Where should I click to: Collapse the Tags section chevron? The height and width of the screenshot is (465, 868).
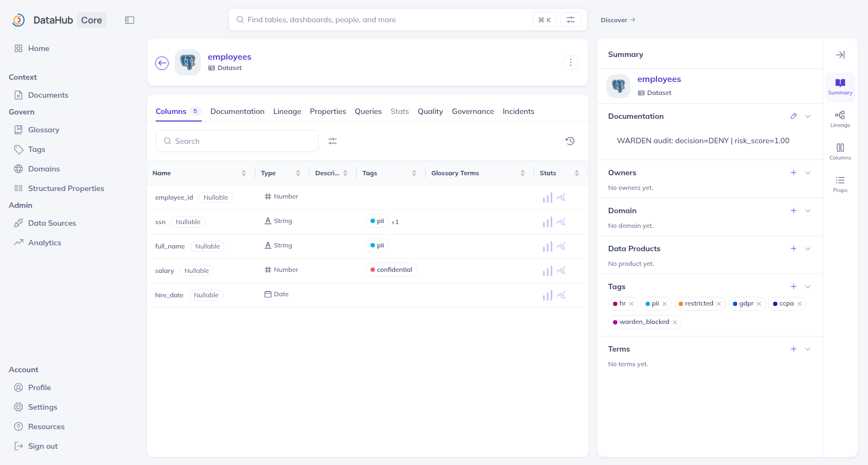tap(808, 286)
